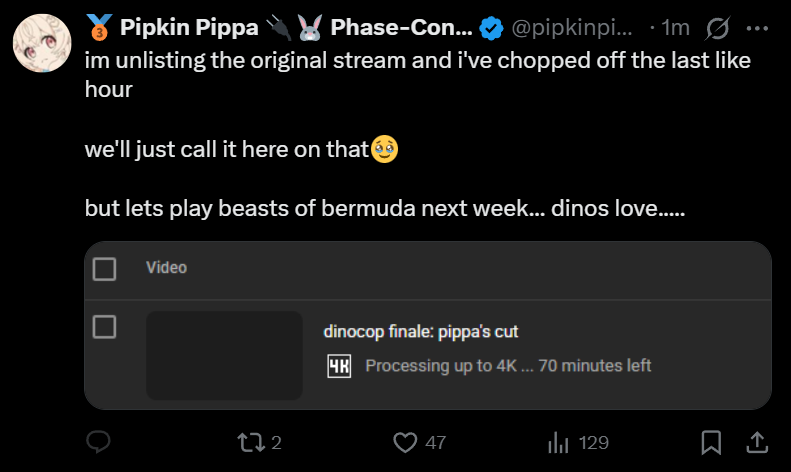Screen dimensions: 791x472
Task: Click the Video column header
Action: [x=166, y=268]
